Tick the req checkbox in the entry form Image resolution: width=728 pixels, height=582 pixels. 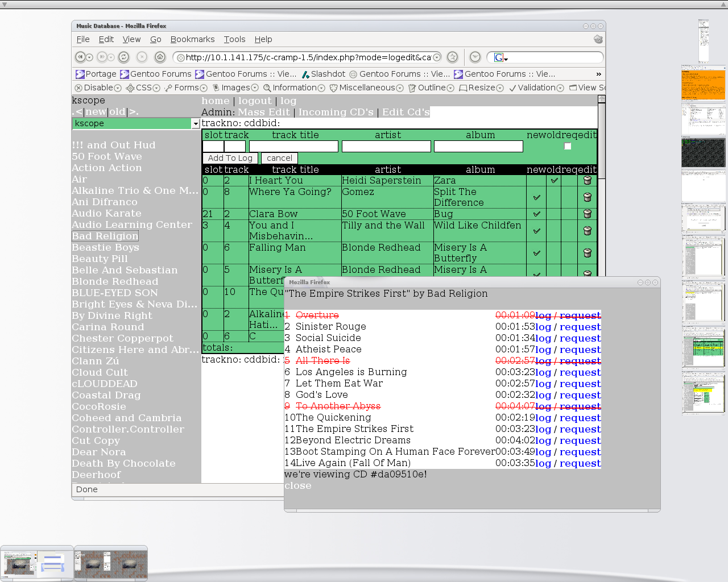(567, 146)
